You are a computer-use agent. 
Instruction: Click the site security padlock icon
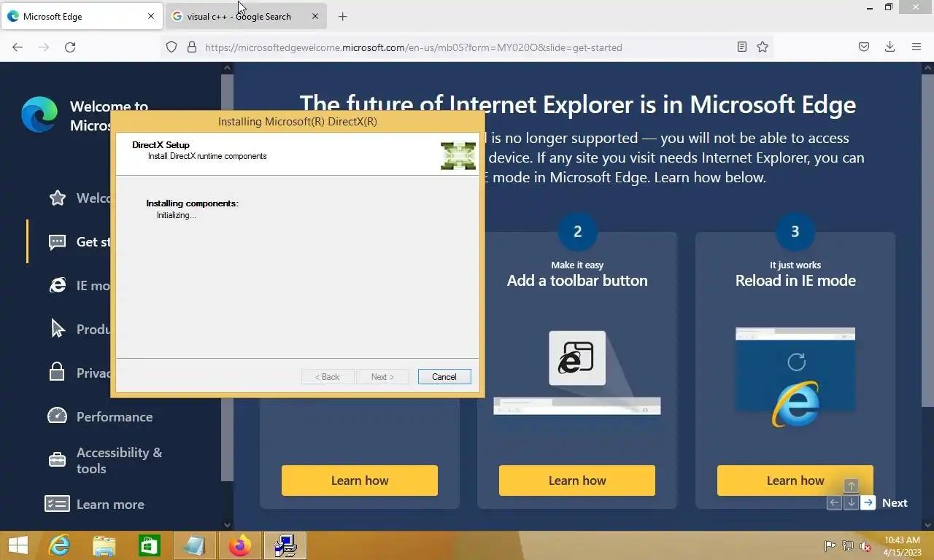point(192,47)
